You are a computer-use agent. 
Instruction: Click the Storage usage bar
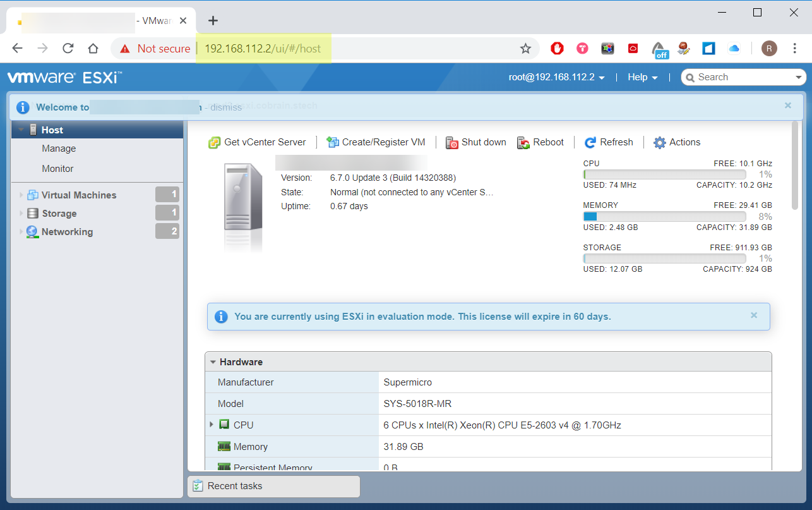click(664, 258)
